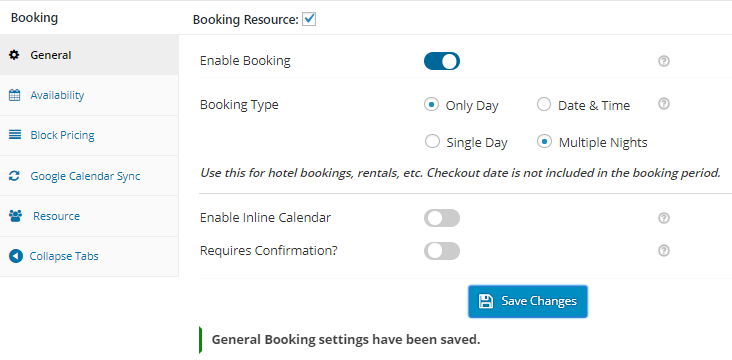The image size is (732, 360).
Task: Click help icon for Requires Confirmation
Action: [x=664, y=251]
